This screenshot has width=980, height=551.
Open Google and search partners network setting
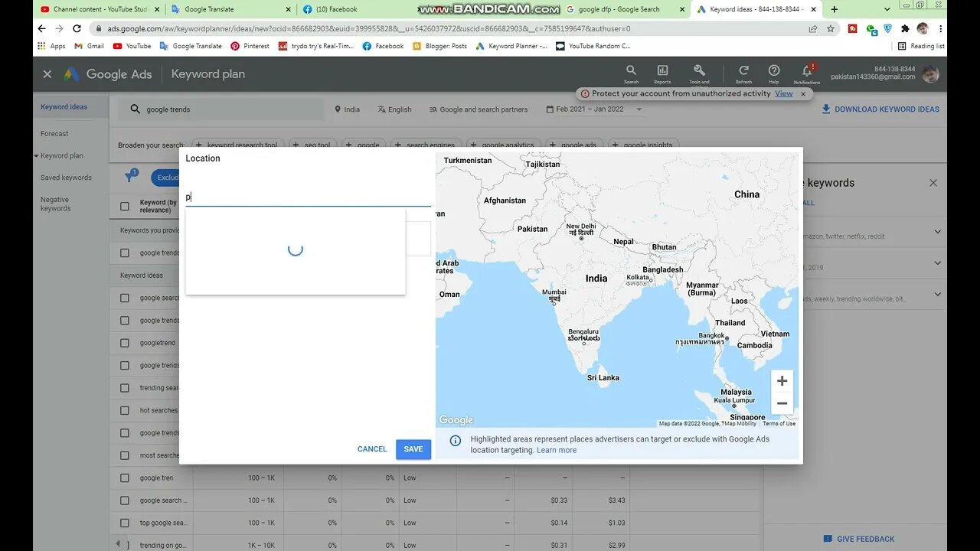click(478, 109)
